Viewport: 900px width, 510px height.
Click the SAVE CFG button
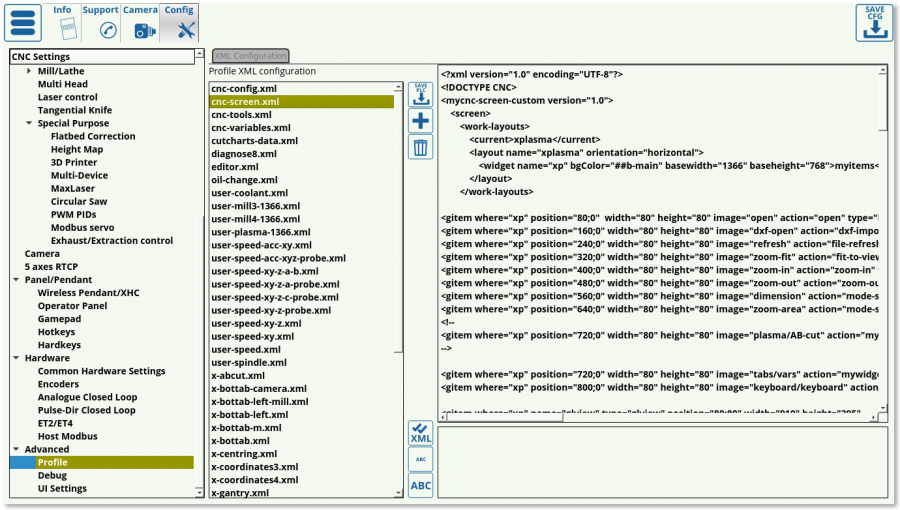coord(874,23)
